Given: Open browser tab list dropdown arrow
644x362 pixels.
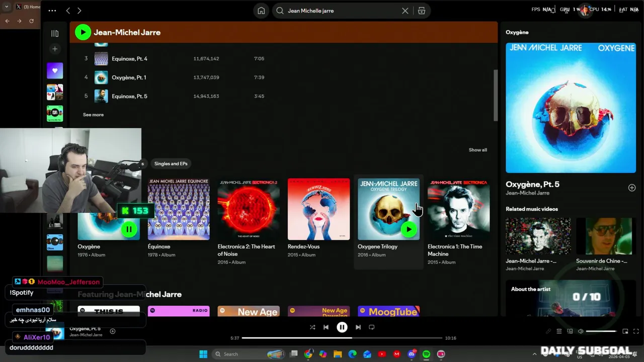Looking at the screenshot, I should click(x=7, y=7).
